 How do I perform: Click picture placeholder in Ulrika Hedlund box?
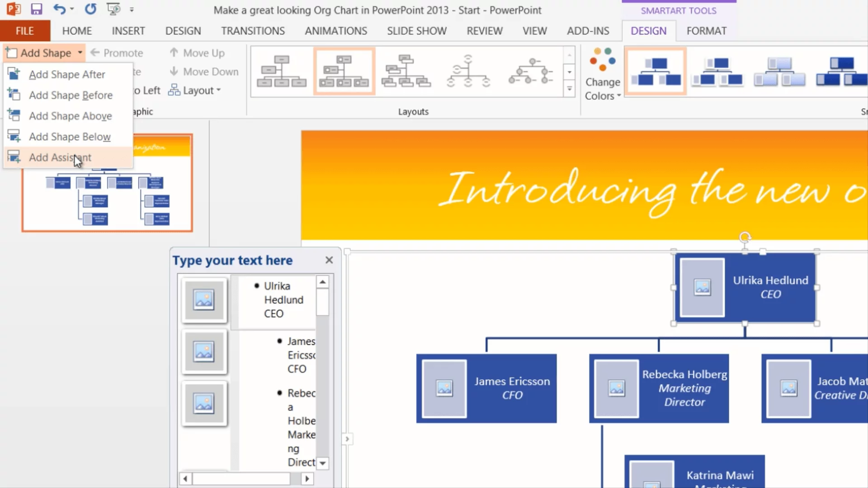tap(702, 287)
